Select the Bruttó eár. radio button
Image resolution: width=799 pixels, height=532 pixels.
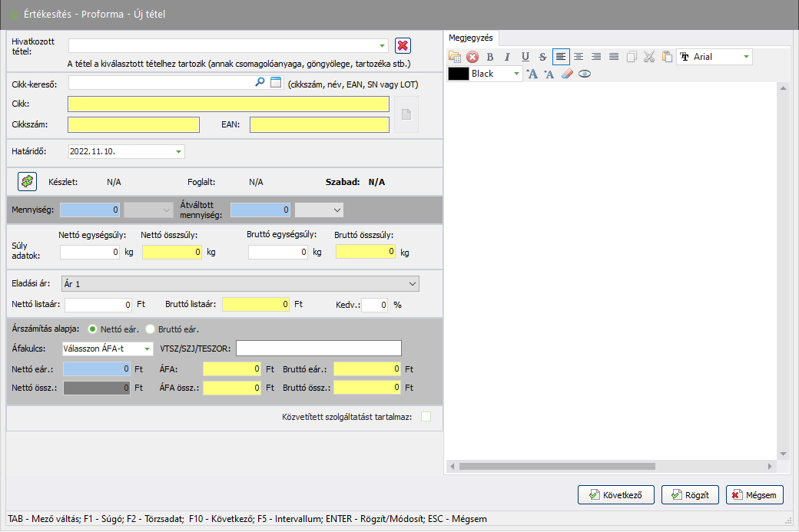click(x=151, y=329)
